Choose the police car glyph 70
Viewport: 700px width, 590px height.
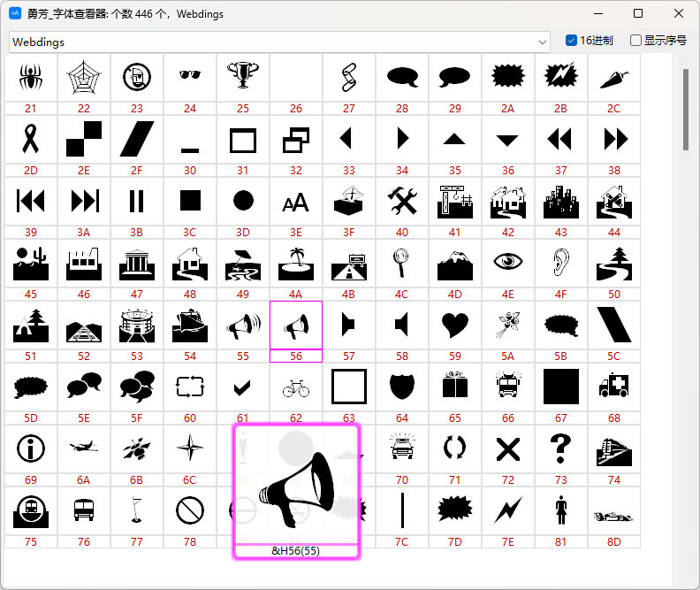[402, 447]
